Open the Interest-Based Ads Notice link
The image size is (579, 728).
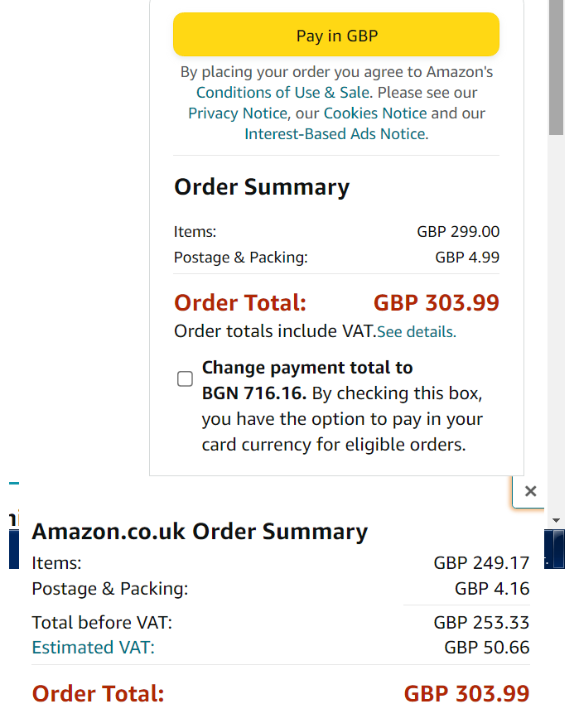[x=335, y=134]
